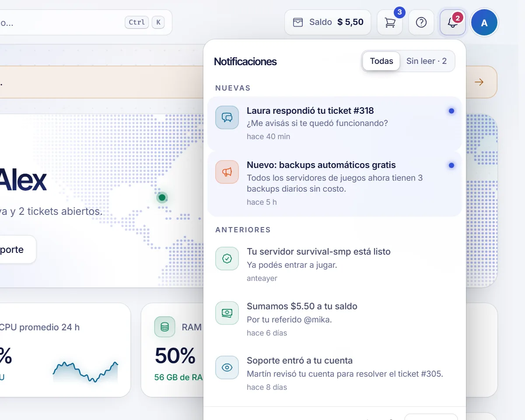Viewport: 525px width, 420px height.
Task: Click the CPU promedio 24 h sparkline chart
Action: click(x=85, y=372)
